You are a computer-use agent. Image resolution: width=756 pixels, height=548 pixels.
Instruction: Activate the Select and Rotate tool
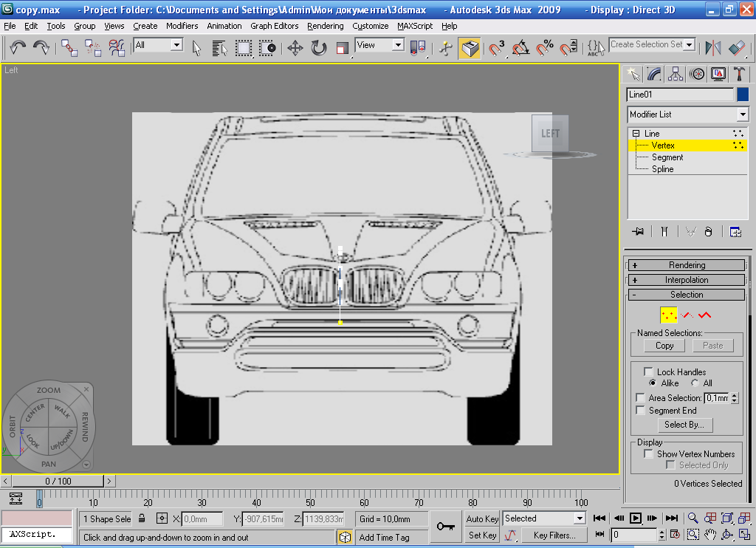click(x=319, y=48)
